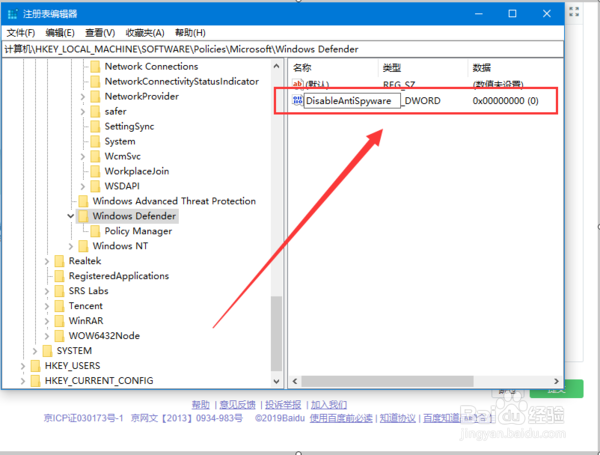Select the SRS Labs folder icon
Viewport: 600px width, 455px height.
59,291
